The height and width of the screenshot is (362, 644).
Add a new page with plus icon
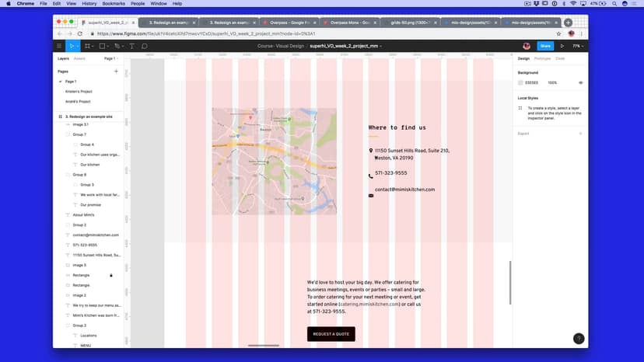(116, 71)
